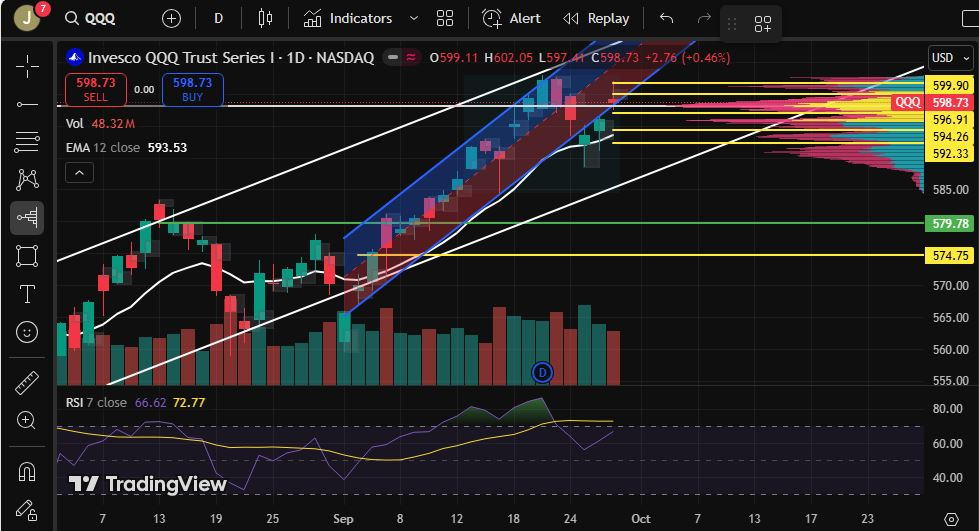
Task: Click the 594.26 yellow price label
Action: pos(949,136)
